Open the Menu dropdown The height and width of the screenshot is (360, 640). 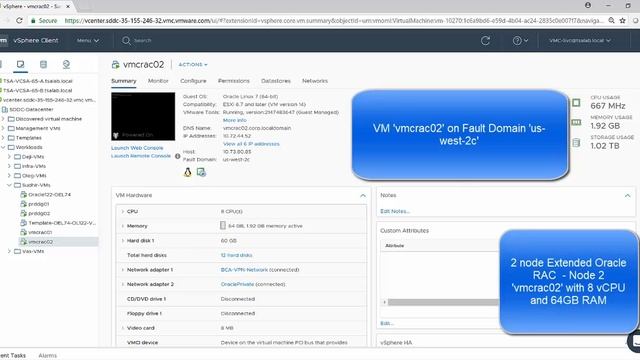coord(88,40)
